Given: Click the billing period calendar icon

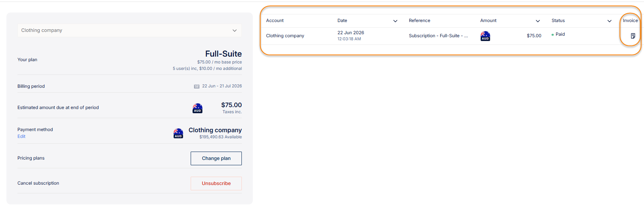Looking at the screenshot, I should click(197, 86).
